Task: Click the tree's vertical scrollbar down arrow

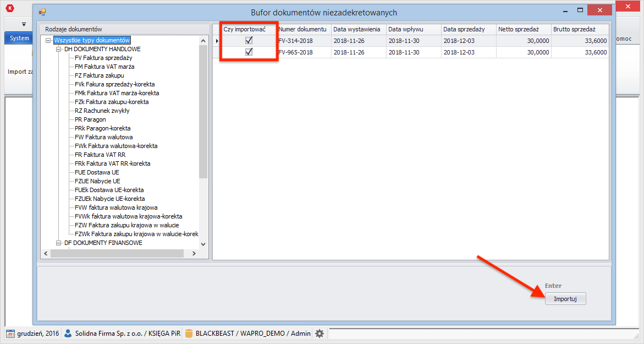Action: click(203, 244)
